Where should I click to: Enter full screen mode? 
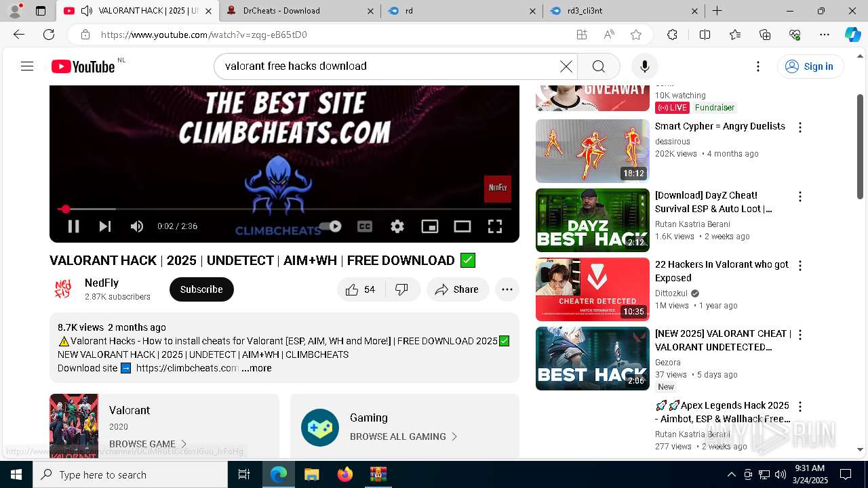495,226
